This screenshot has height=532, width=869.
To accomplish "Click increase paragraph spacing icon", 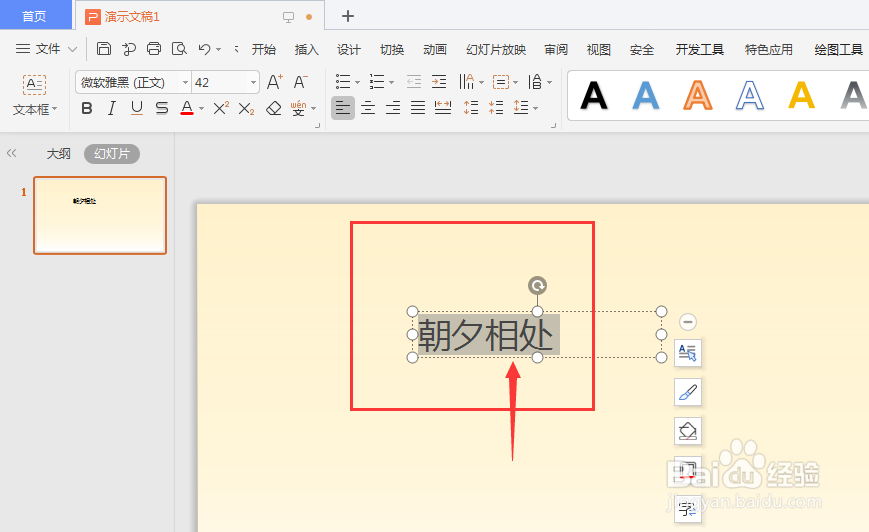I will click(x=471, y=108).
